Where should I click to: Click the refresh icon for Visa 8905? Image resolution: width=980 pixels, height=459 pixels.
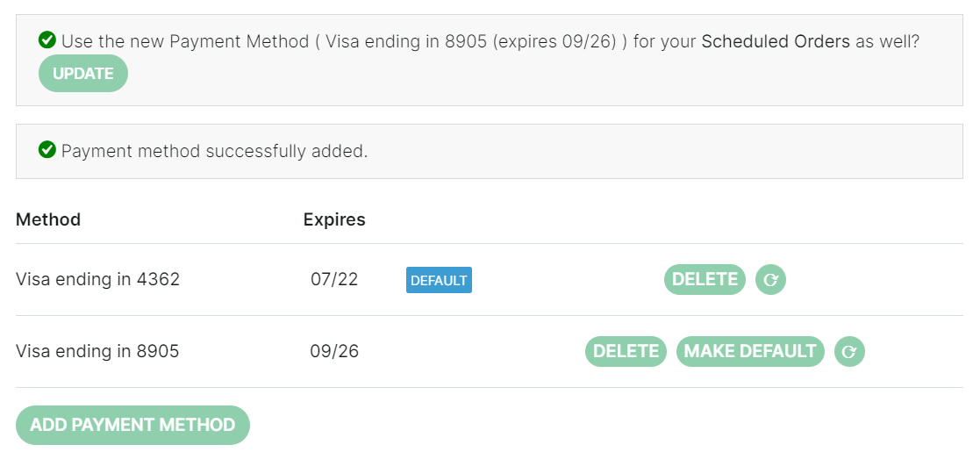click(x=849, y=351)
